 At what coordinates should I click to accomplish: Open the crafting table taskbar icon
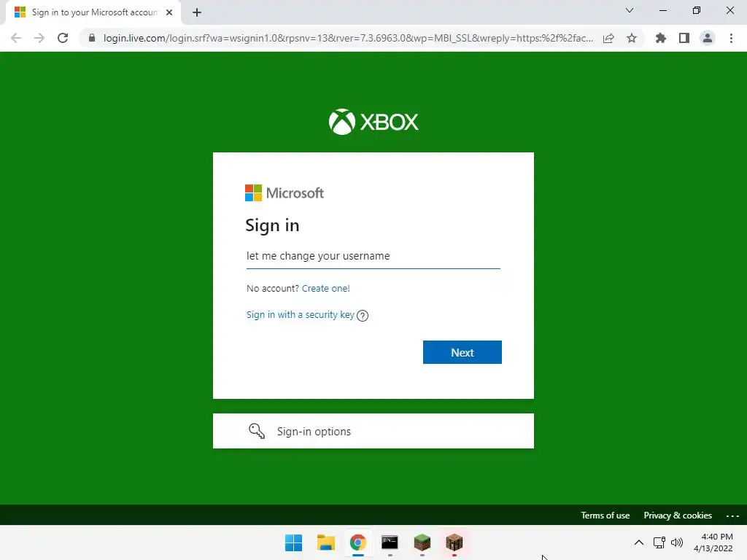pos(454,542)
